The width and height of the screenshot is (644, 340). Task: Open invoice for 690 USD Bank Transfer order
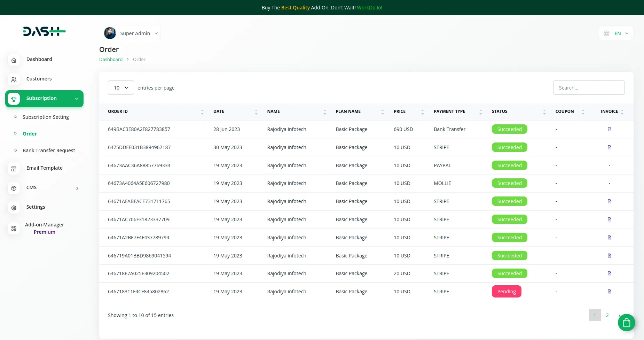click(609, 129)
